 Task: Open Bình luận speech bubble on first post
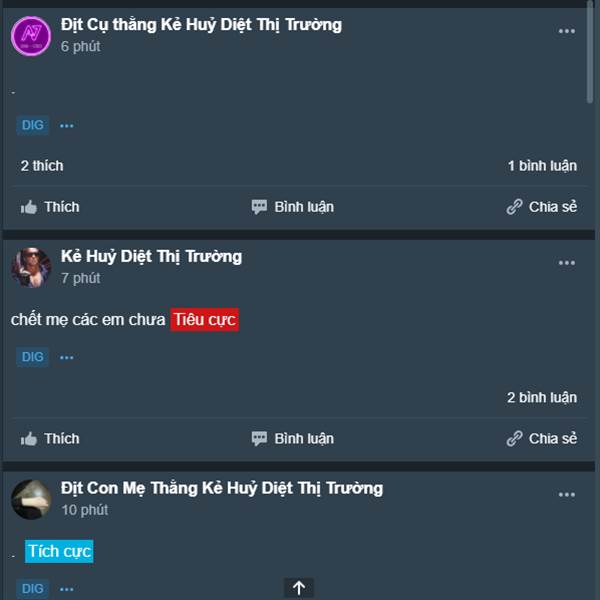click(259, 207)
